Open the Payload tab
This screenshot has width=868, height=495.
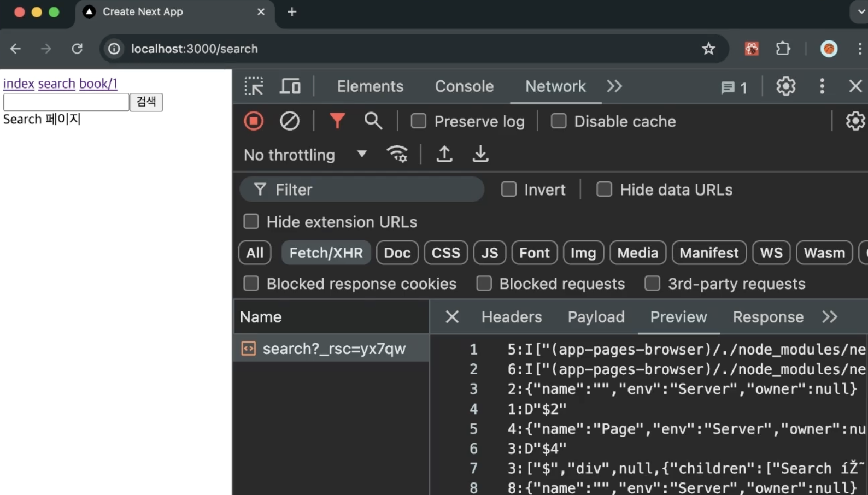[x=596, y=317]
